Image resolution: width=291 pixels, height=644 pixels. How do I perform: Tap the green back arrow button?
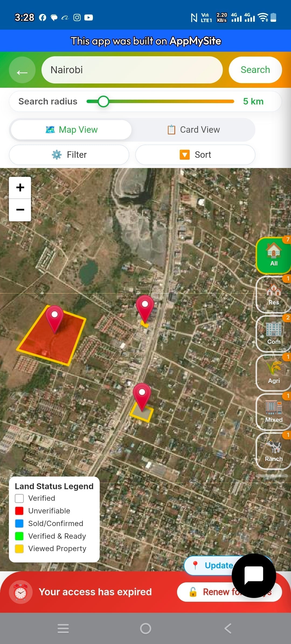point(22,70)
